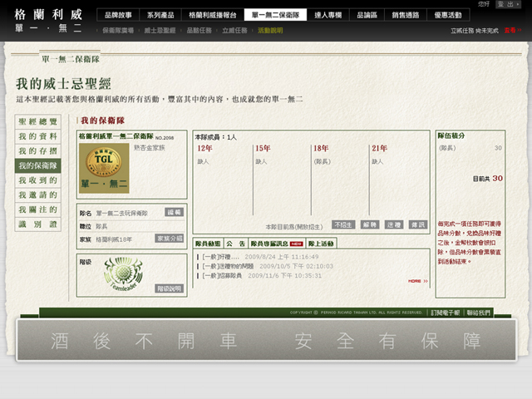This screenshot has height=399, width=532.
Task: Click the 18年 family column heading
Action: 321,148
